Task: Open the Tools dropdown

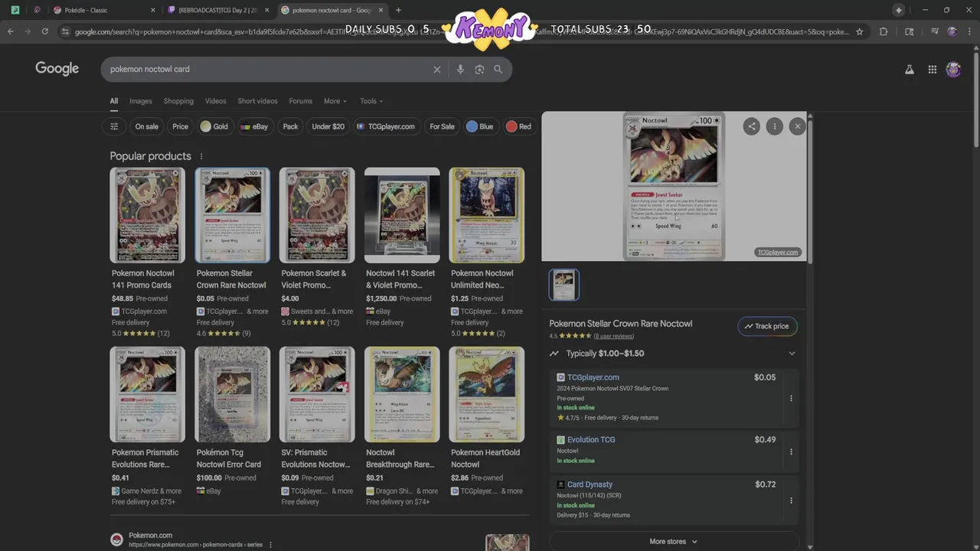Action: point(371,101)
